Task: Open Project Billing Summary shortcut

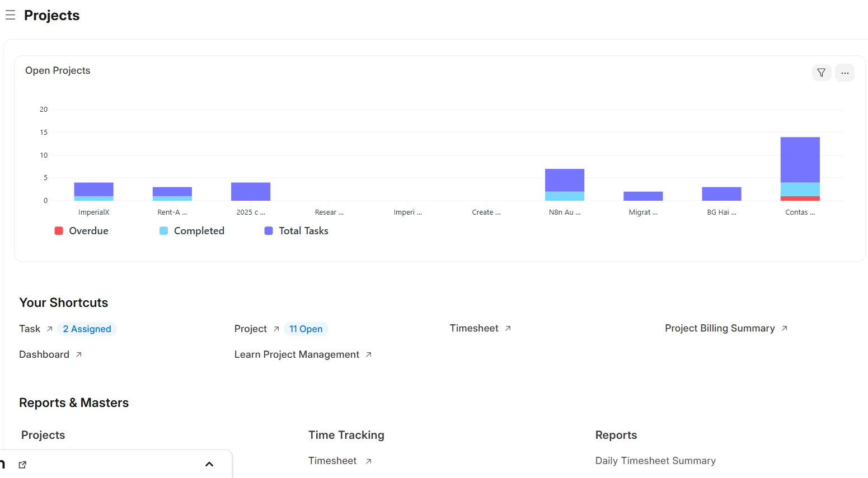Action: [x=720, y=328]
